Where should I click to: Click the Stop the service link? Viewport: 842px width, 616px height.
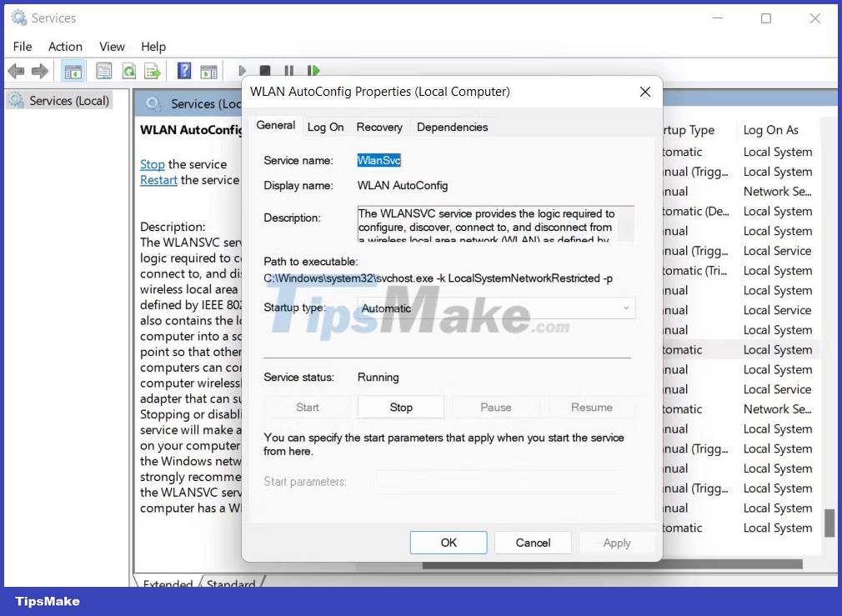tap(152, 164)
